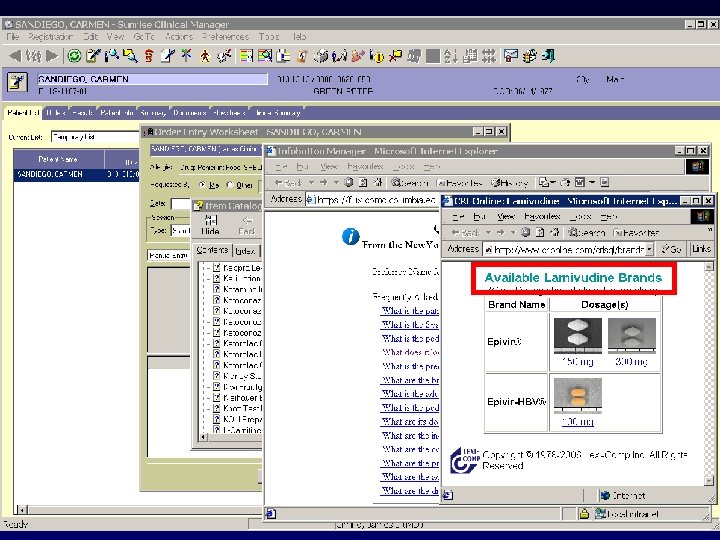Click the grey square icon in main toolbar
The height and width of the screenshot is (540, 720).
tap(433, 56)
